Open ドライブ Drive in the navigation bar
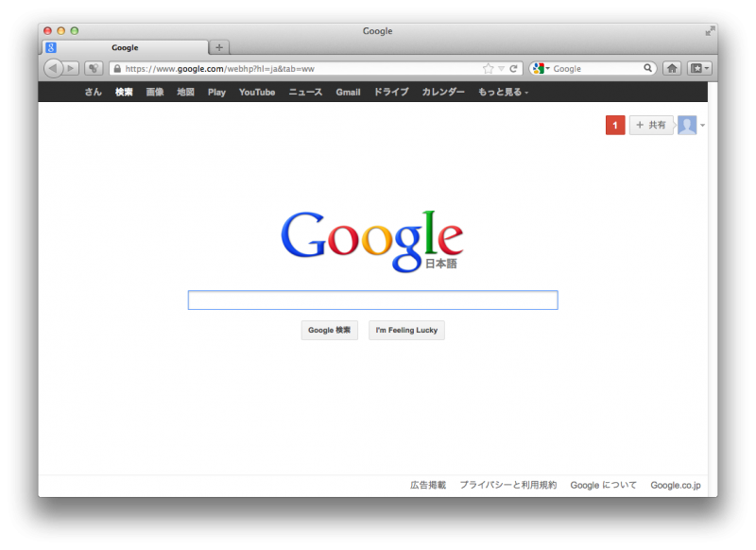 tap(391, 92)
